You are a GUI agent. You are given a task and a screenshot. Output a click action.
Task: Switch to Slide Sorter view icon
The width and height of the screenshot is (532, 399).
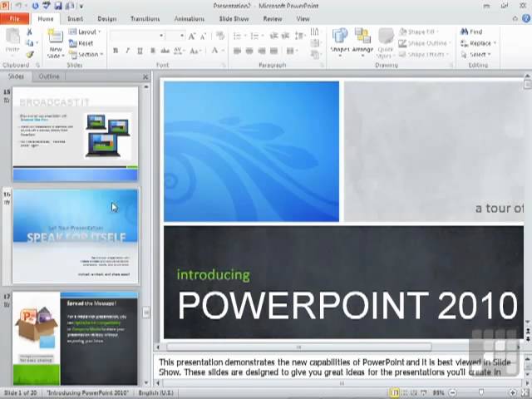(x=404, y=393)
